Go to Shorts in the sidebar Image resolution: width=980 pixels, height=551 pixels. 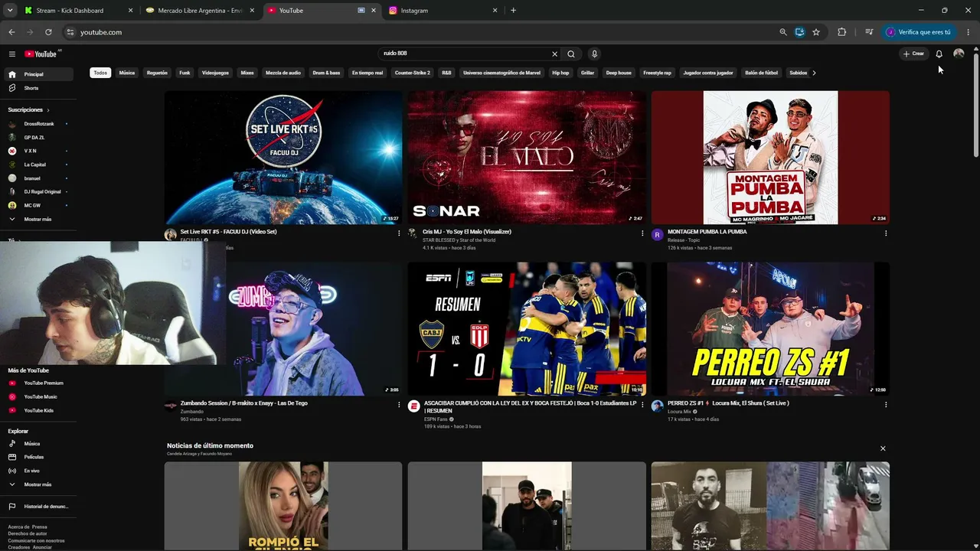(40, 88)
